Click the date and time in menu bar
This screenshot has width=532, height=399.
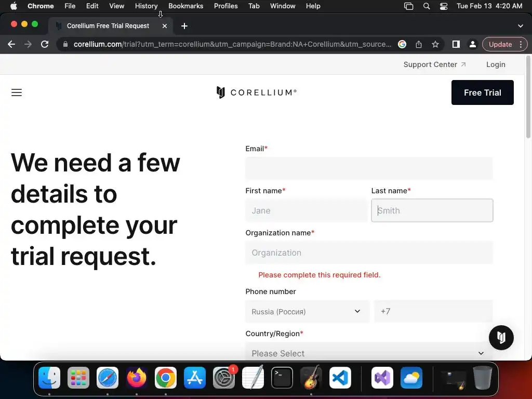pyautogui.click(x=489, y=6)
